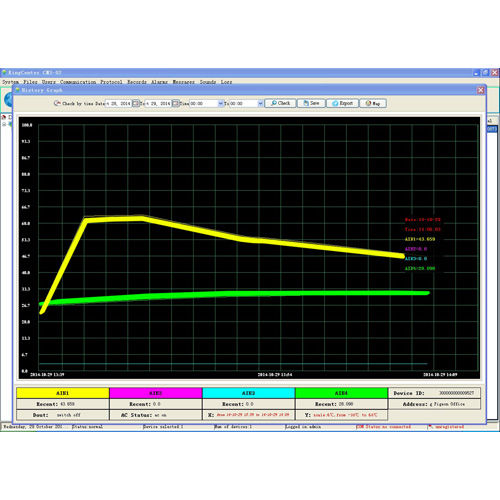This screenshot has height=500, width=500.
Task: Click the disk icon on Save button
Action: tap(306, 103)
